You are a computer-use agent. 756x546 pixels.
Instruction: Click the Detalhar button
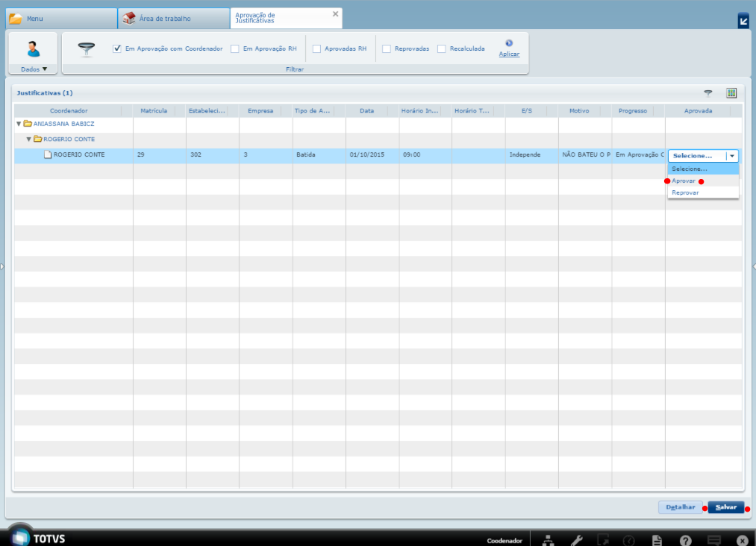coord(681,507)
